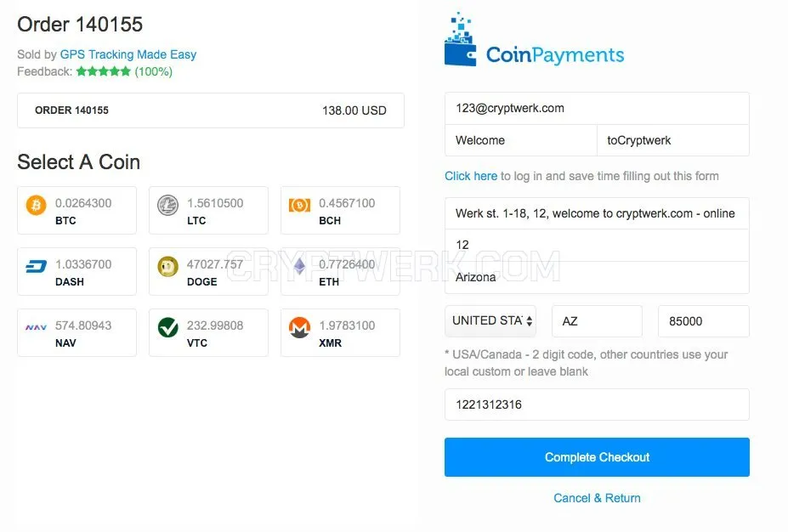Viewport: 788px width, 532px height.
Task: Click the first name field 'Welcome'
Action: (x=521, y=140)
